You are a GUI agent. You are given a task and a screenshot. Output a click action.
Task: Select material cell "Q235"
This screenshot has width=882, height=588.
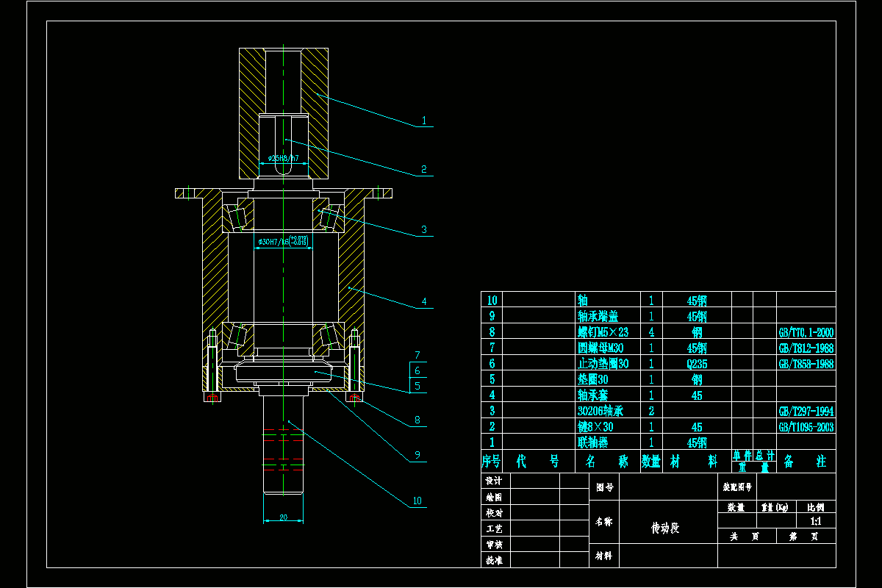697,364
